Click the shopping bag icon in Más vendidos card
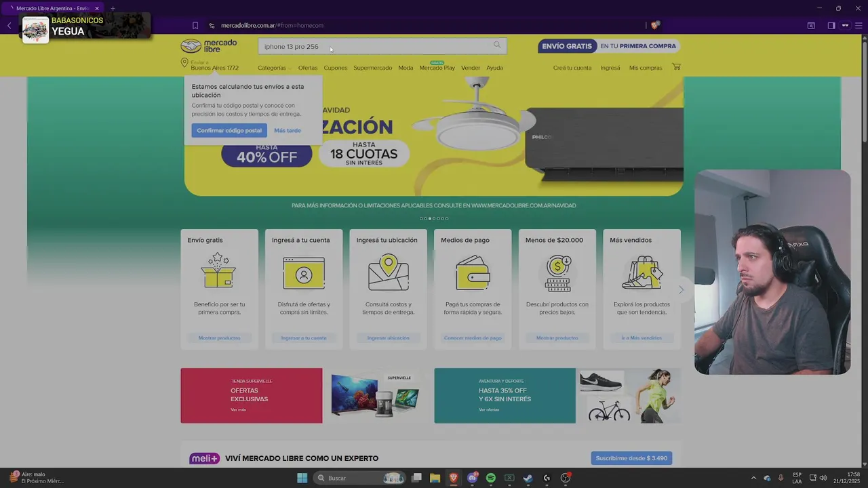Image resolution: width=868 pixels, height=488 pixels. pos(642,272)
